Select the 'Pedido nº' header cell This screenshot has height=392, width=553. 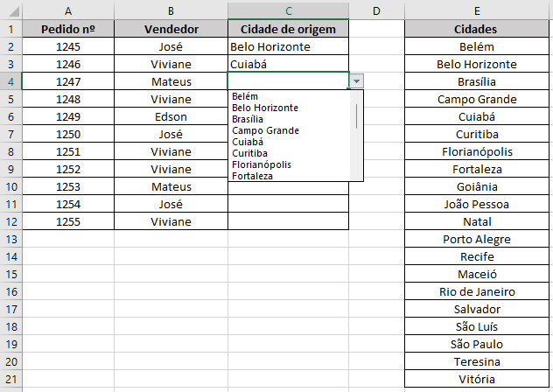pos(67,29)
